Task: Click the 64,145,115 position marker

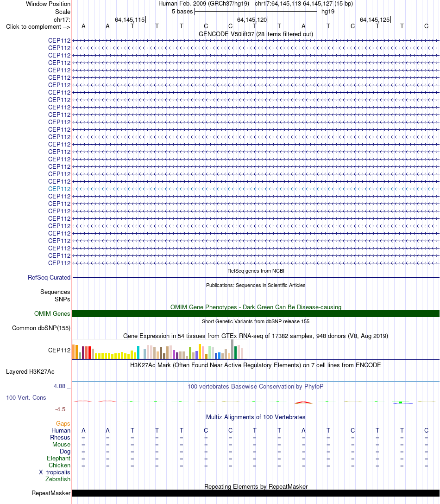Action: [130, 19]
